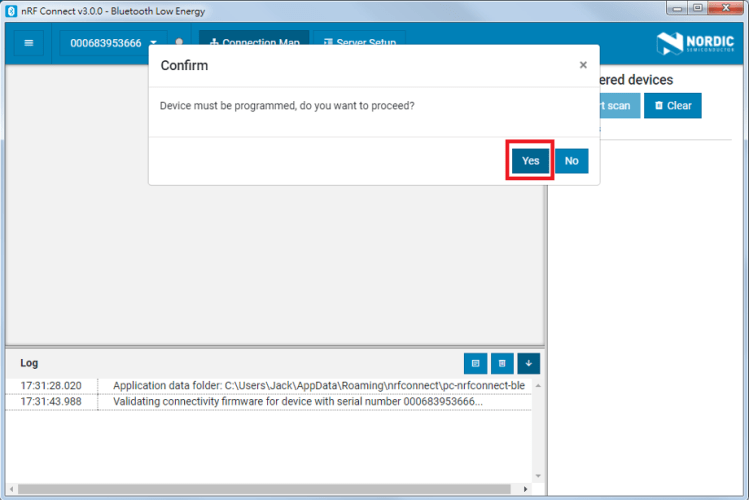Click the nRF Connect title bar icon

(x=11, y=8)
